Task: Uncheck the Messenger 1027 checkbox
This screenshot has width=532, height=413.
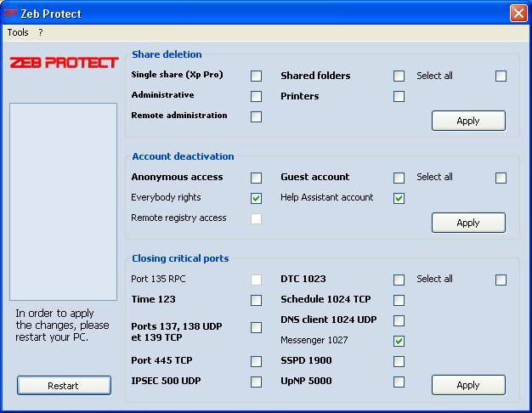Action: coord(399,341)
